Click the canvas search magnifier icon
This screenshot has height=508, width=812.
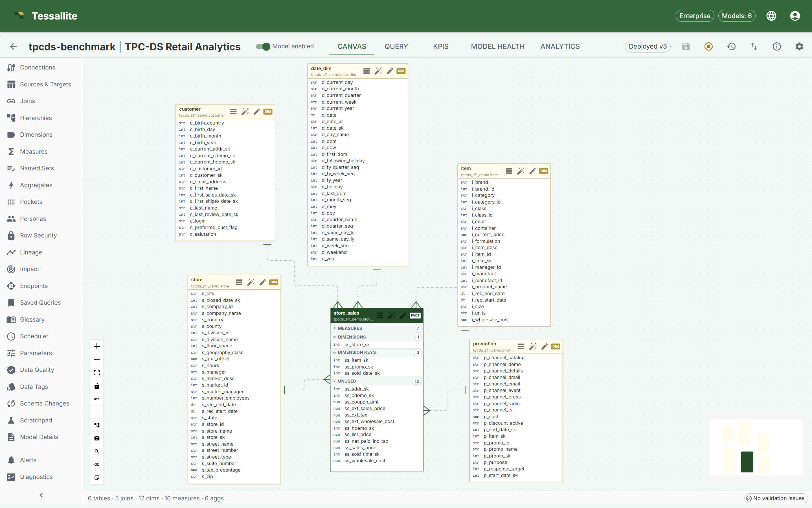97,451
